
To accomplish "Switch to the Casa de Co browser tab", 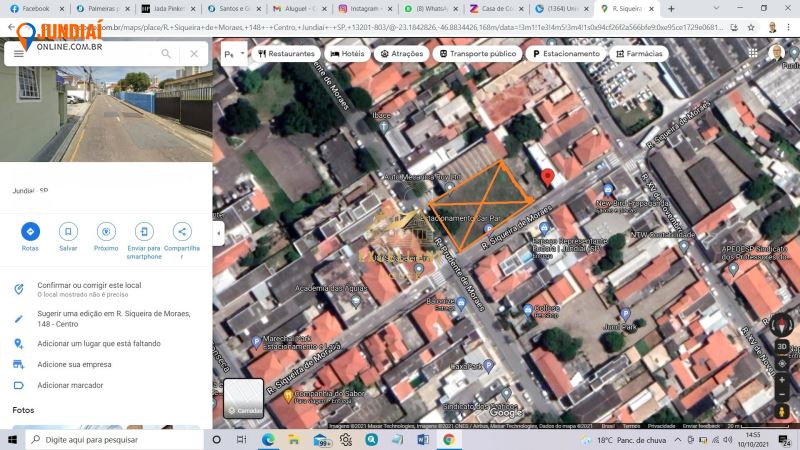I will click(497, 9).
